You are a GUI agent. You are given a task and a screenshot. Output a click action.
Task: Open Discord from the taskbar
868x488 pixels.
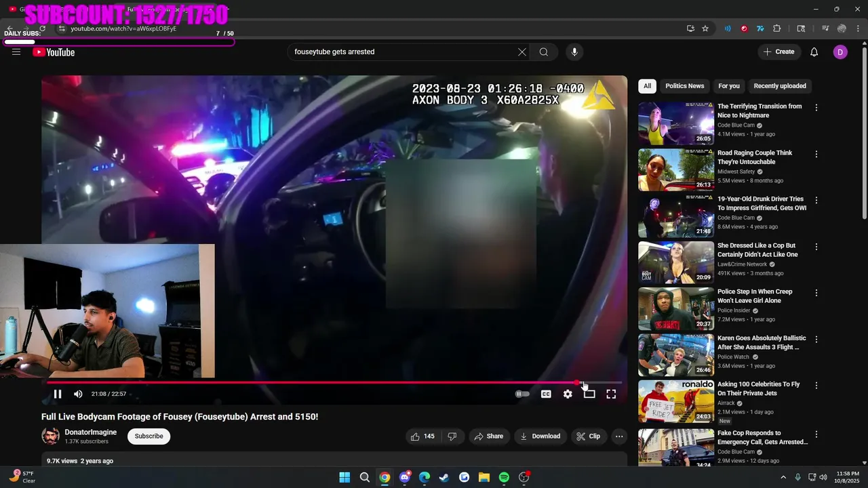tap(405, 477)
